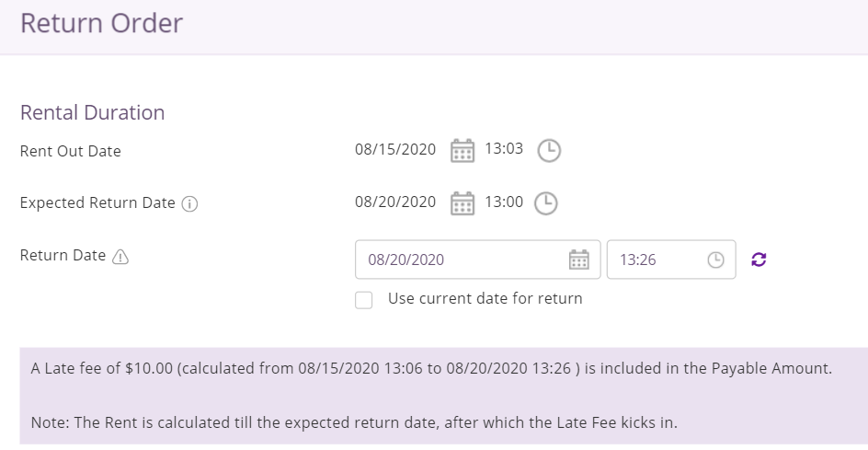Click the clock icon beside 13:03
The image size is (868, 450).
coord(549,150)
